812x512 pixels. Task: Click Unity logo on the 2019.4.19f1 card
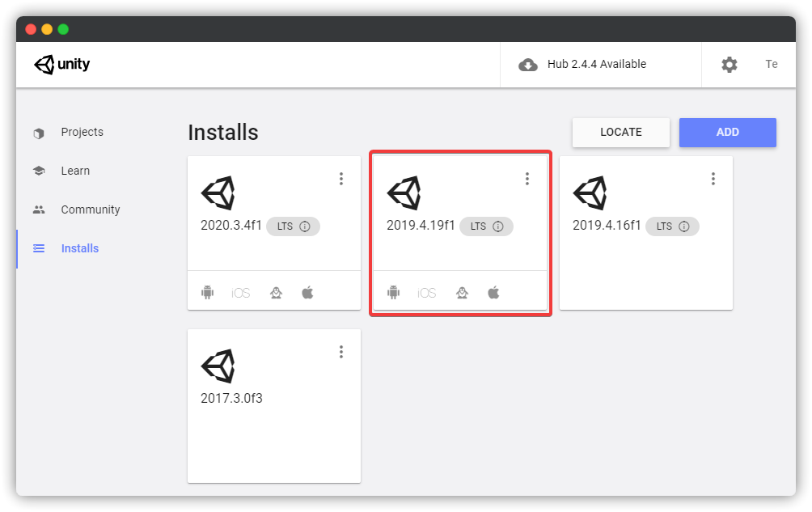404,193
